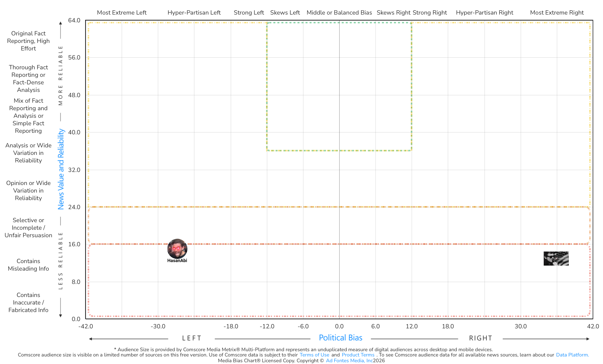Click the America First source thumbnail
The height and width of the screenshot is (364, 603).
pos(556,258)
